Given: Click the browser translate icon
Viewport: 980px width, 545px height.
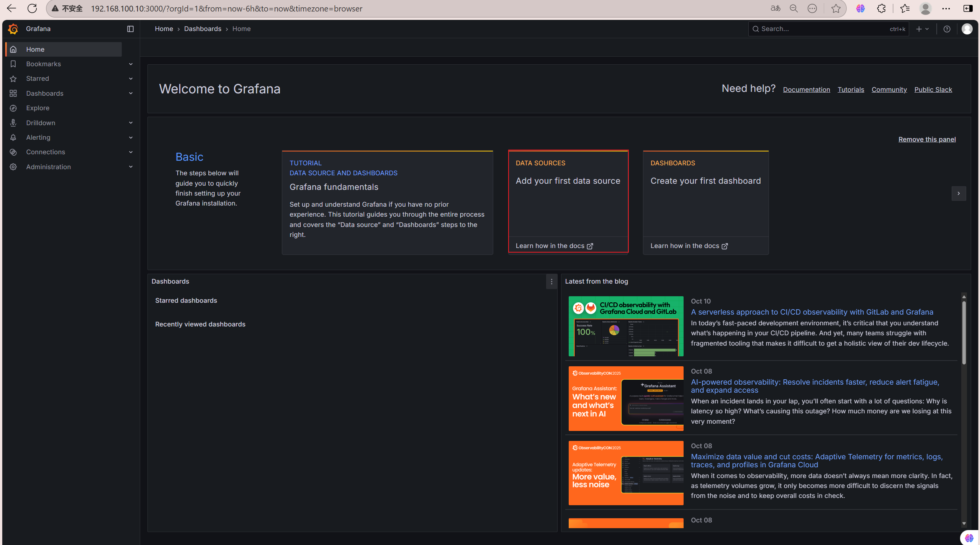Looking at the screenshot, I should 775,8.
